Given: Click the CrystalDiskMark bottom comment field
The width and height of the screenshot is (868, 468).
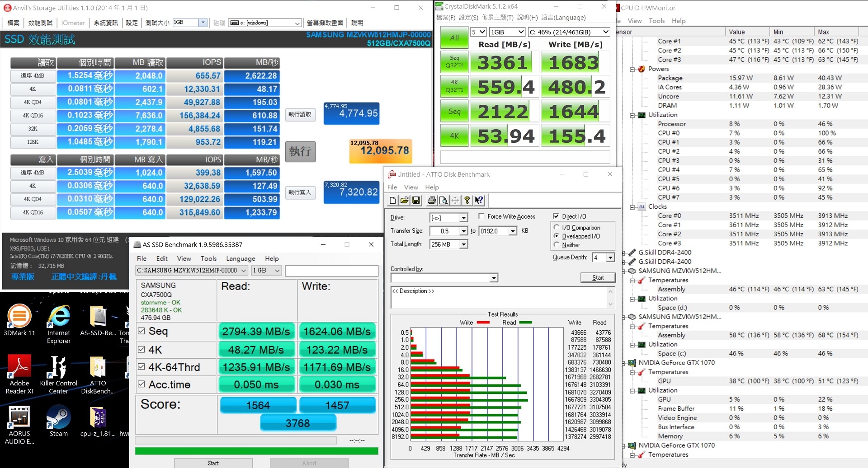Looking at the screenshot, I should [525, 157].
